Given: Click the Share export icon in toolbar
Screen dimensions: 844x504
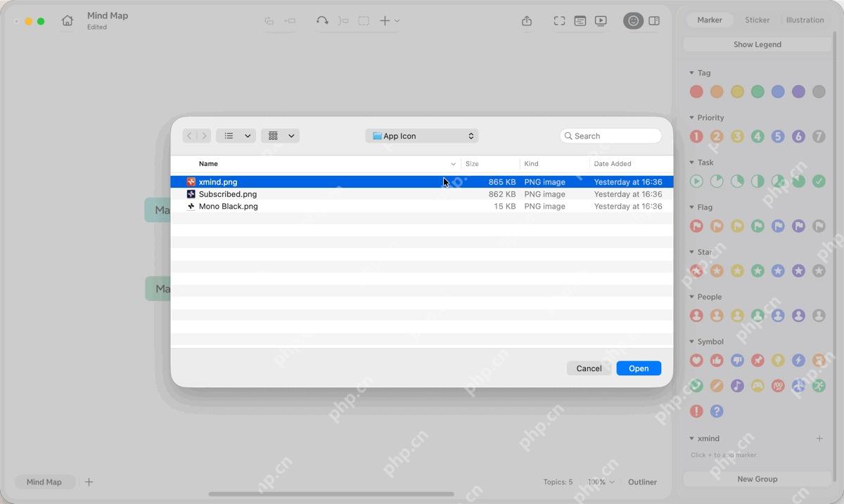Looking at the screenshot, I should tap(527, 21).
